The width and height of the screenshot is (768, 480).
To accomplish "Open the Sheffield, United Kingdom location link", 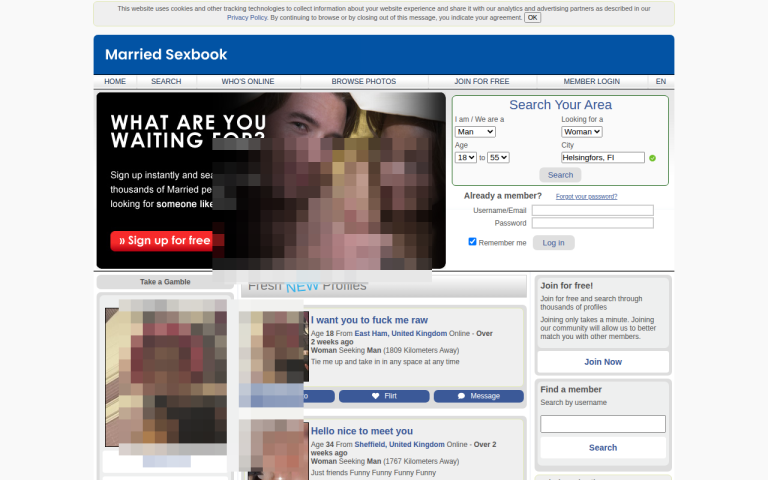I will 399,444.
